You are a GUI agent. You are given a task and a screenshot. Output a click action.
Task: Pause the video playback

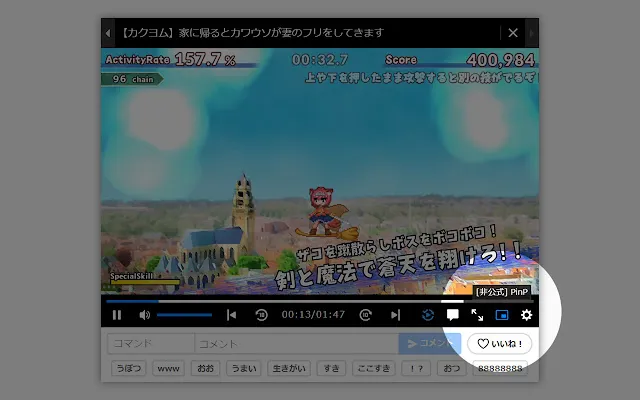117,315
